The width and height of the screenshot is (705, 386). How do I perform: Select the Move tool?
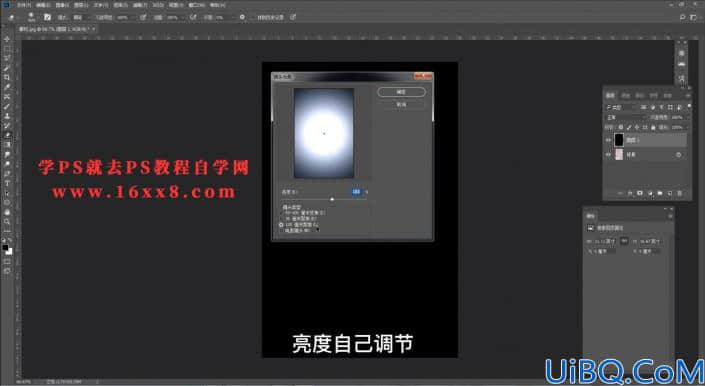7,40
